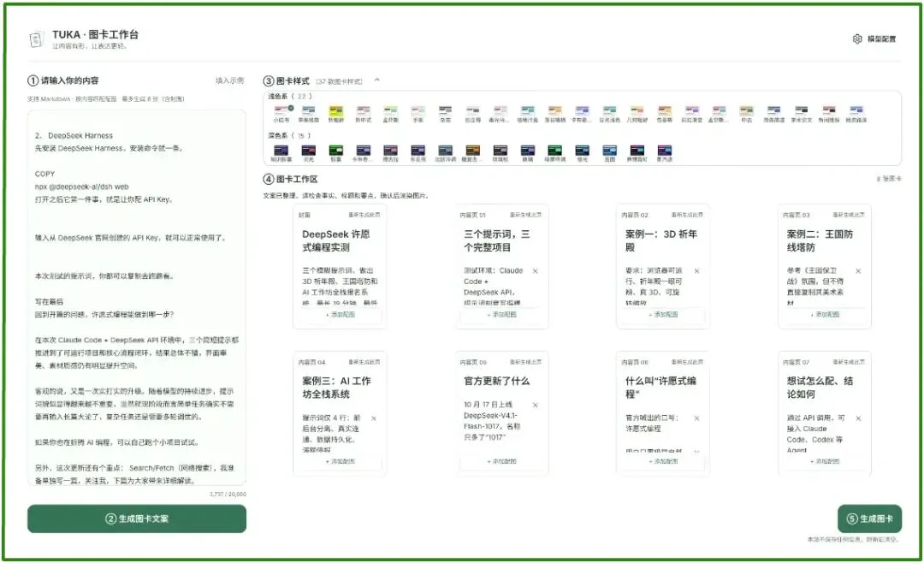Regenerate 内容页 01
This screenshot has height=563, width=924.
click(525, 215)
